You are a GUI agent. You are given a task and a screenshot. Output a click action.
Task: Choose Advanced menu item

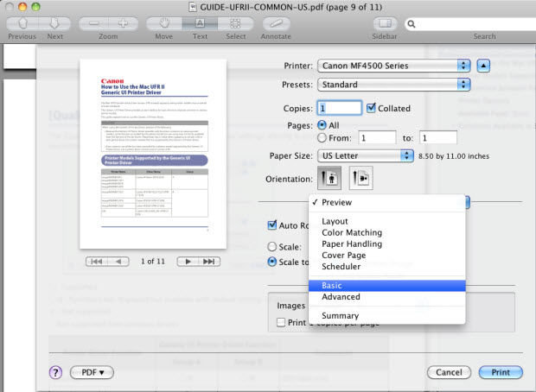point(387,297)
